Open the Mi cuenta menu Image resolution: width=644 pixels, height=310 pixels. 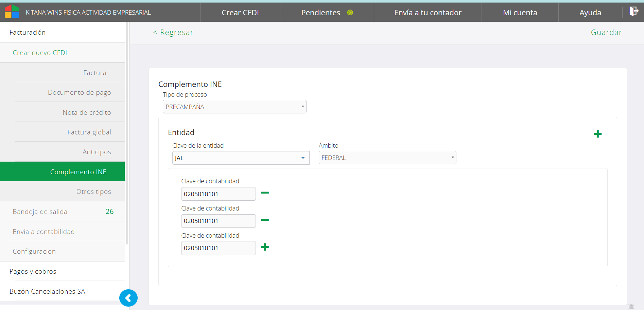[x=520, y=13]
